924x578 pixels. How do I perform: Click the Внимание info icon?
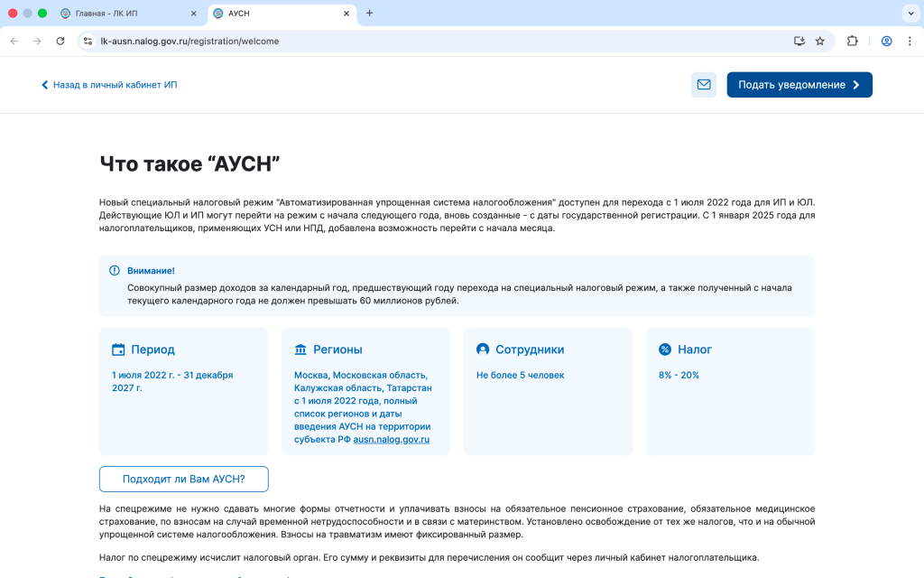tap(115, 270)
